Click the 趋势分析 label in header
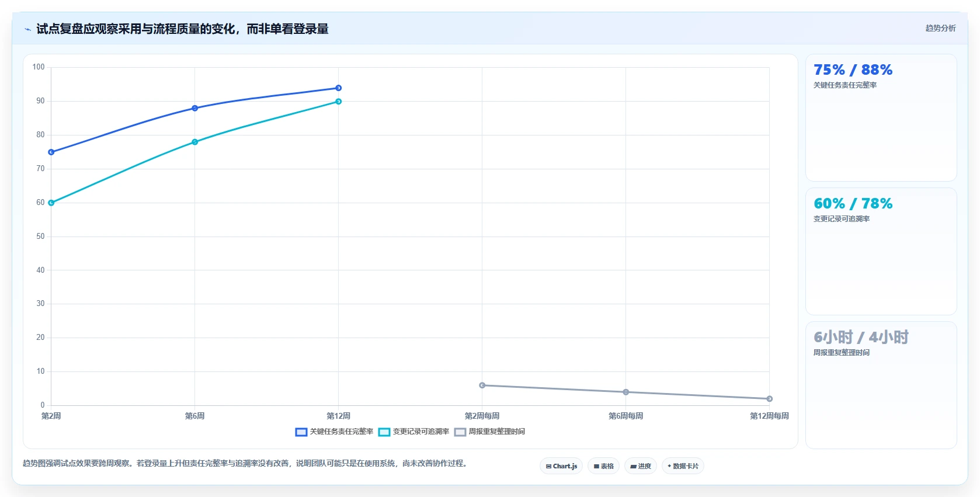The width and height of the screenshot is (980, 497). coord(940,28)
